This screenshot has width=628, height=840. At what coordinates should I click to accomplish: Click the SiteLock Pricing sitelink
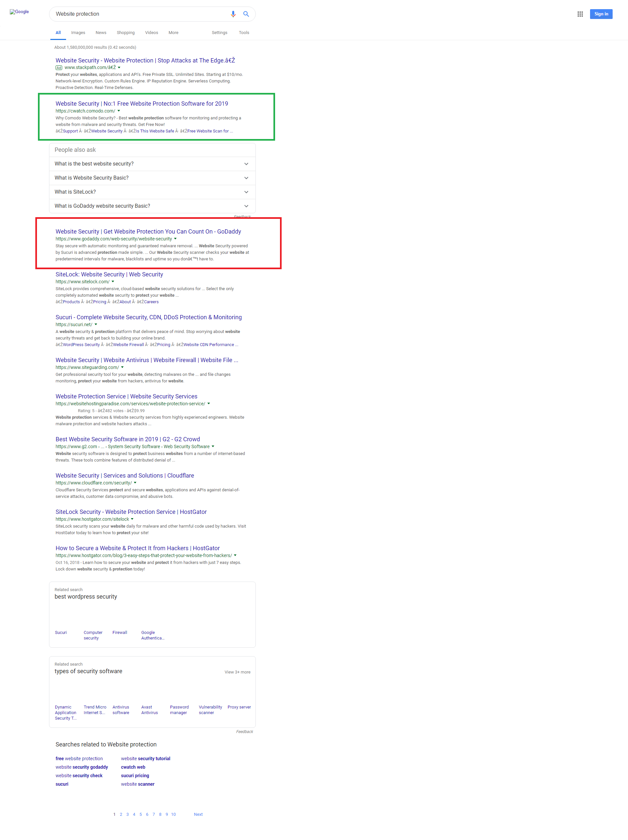pyautogui.click(x=99, y=302)
